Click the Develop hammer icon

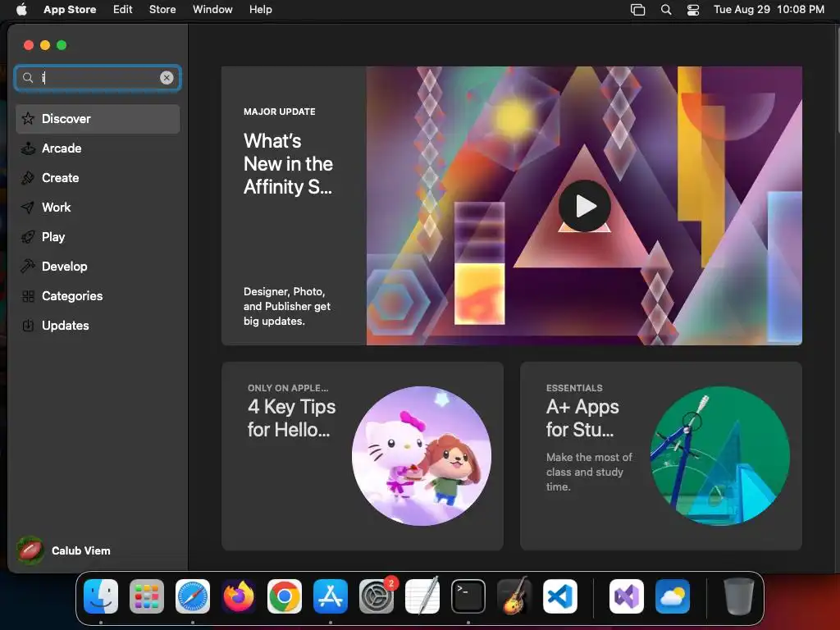point(28,267)
